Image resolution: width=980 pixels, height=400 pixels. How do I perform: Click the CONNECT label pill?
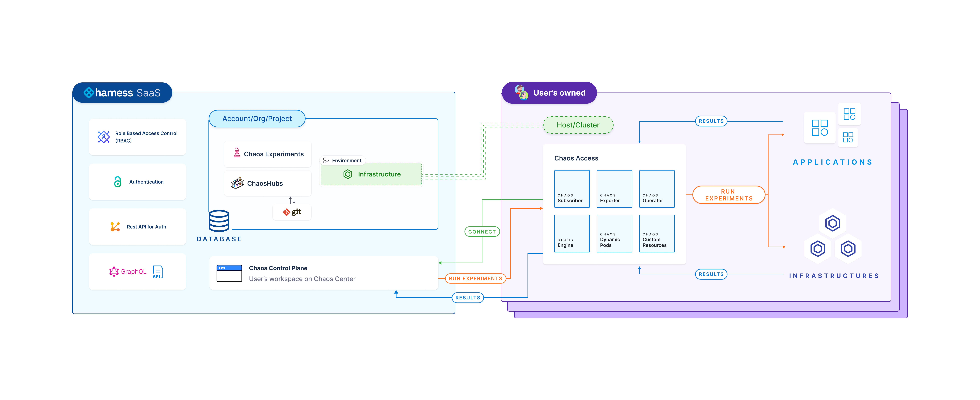[482, 232]
